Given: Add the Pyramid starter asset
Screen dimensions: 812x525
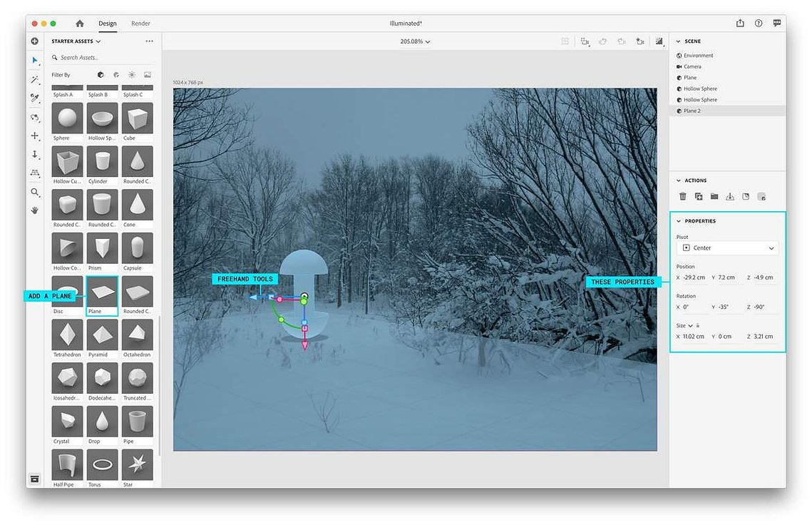Looking at the screenshot, I should pyautogui.click(x=102, y=335).
